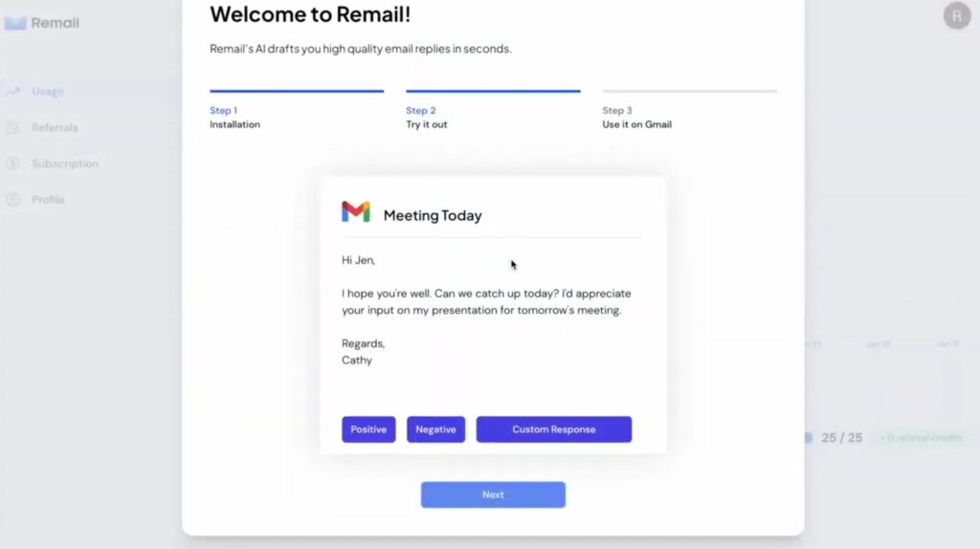Viewport: 980px width, 549px height.
Task: Open the Subscription page
Action: pos(65,164)
